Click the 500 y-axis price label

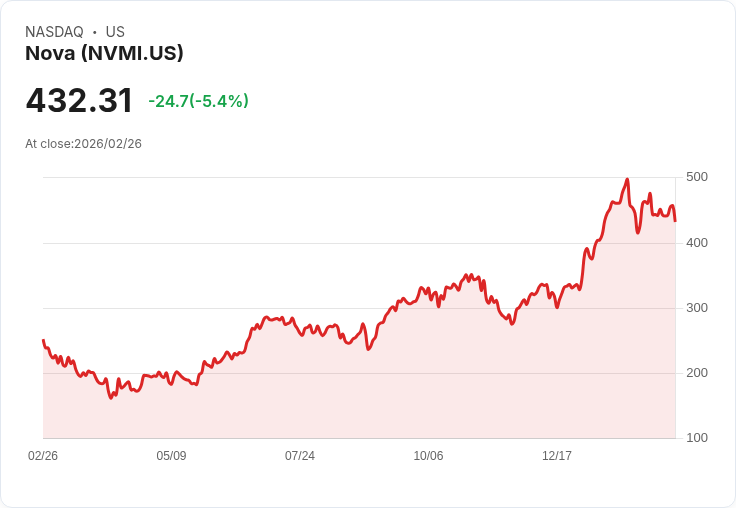(x=697, y=177)
